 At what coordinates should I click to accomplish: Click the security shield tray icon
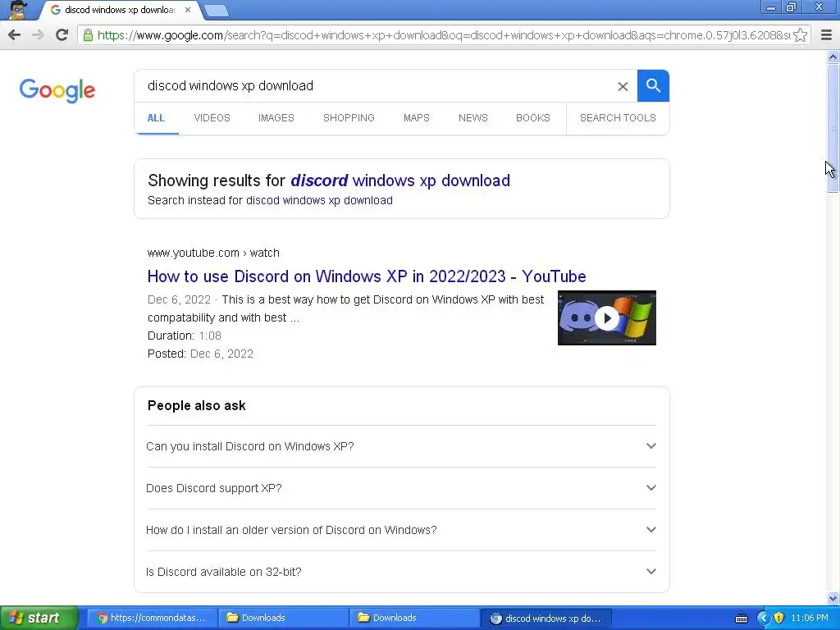(x=779, y=618)
